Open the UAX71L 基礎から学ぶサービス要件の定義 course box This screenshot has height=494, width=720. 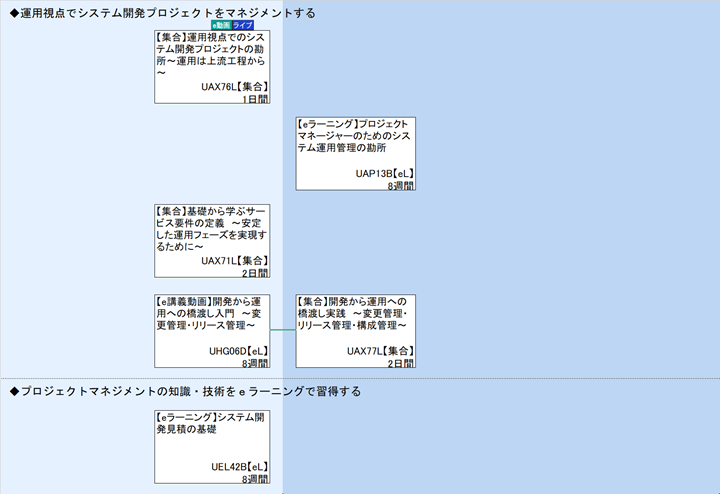(212, 241)
